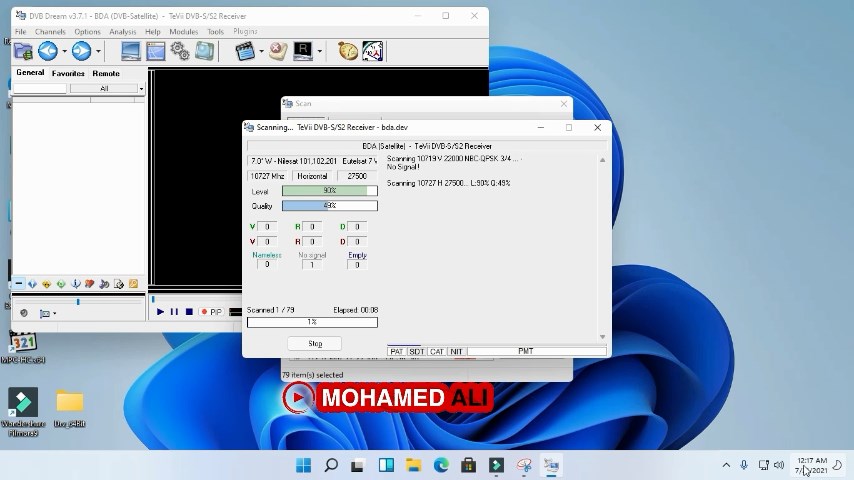Open the Analysis menu
Screen dimensions: 854x480
point(123,32)
